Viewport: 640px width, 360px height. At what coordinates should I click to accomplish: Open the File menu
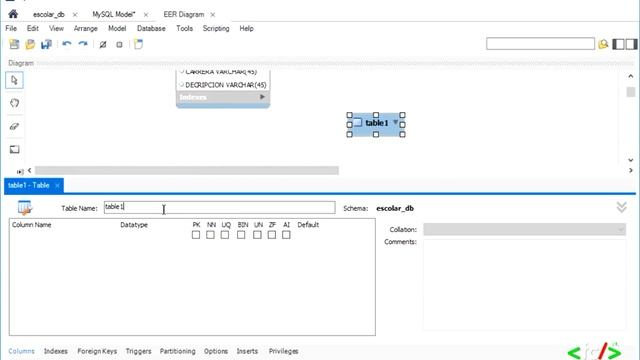[x=11, y=28]
